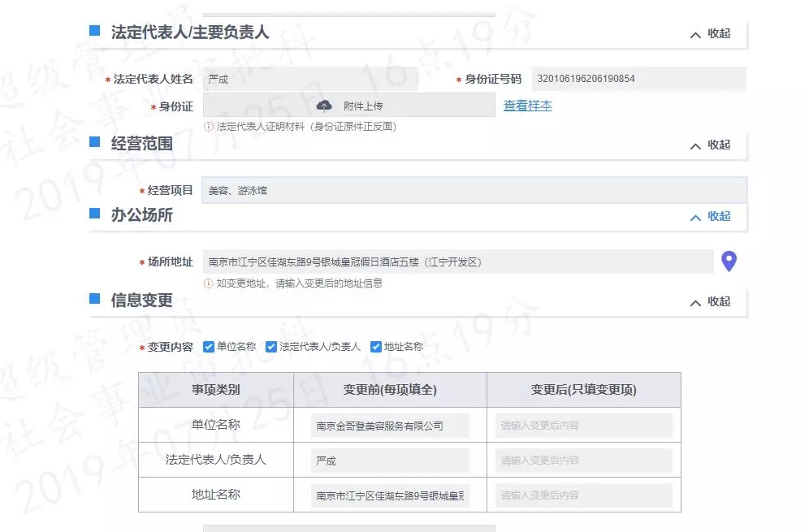Click the 场所地址 address field
The height and width of the screenshot is (532, 809).
pos(457,262)
